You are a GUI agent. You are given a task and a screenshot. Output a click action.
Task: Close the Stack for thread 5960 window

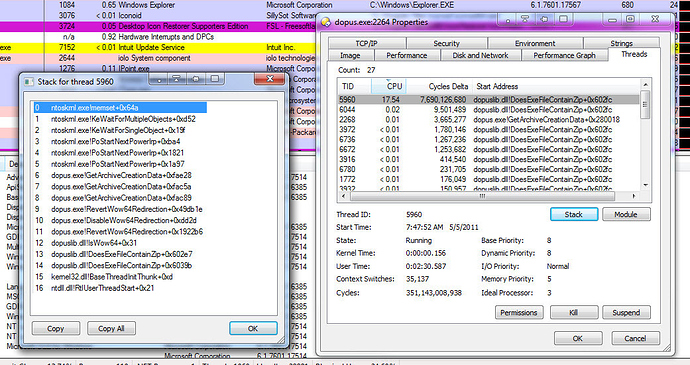click(x=270, y=79)
